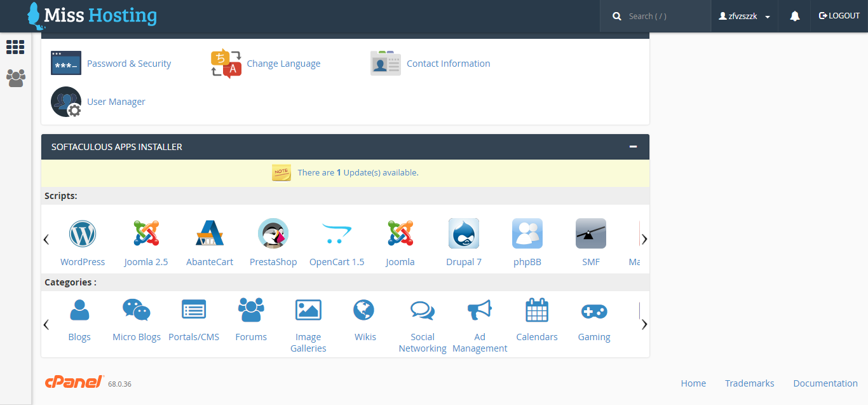Expand the zfvzszzk user dropdown
Screen dimensions: 868x405
pos(744,17)
